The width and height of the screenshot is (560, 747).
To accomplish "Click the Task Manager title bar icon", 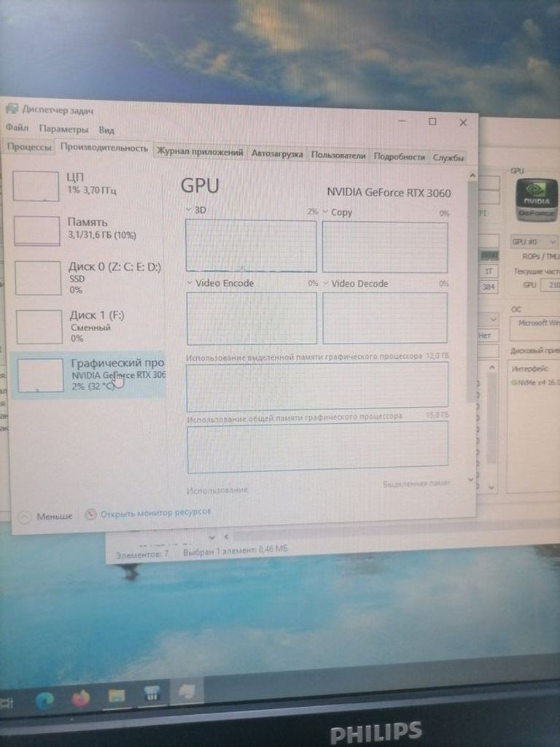I will [x=12, y=109].
